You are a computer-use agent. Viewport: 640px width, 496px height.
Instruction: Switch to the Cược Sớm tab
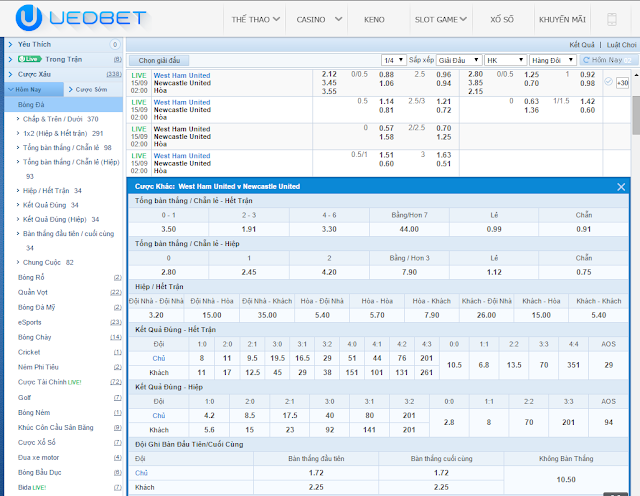tap(93, 89)
